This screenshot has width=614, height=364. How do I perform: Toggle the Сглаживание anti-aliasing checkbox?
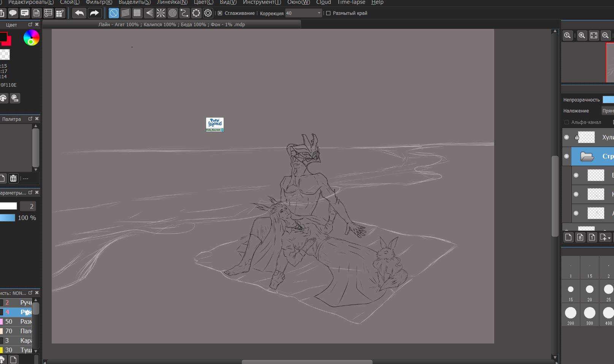220,13
